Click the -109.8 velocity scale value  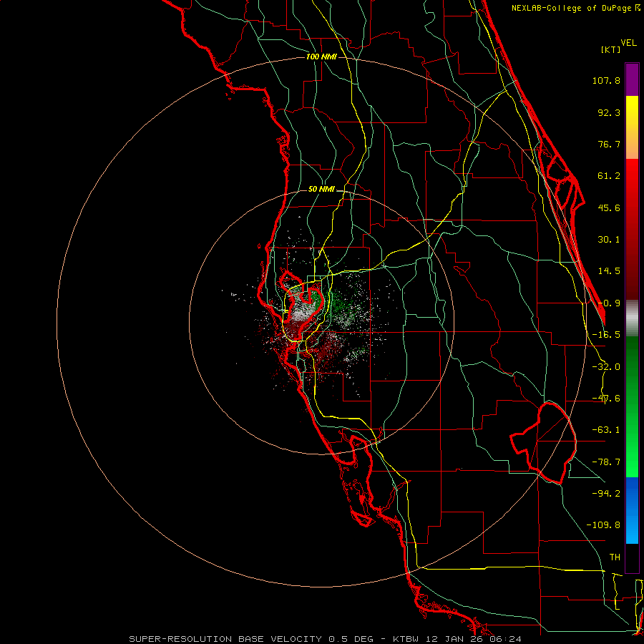(603, 525)
